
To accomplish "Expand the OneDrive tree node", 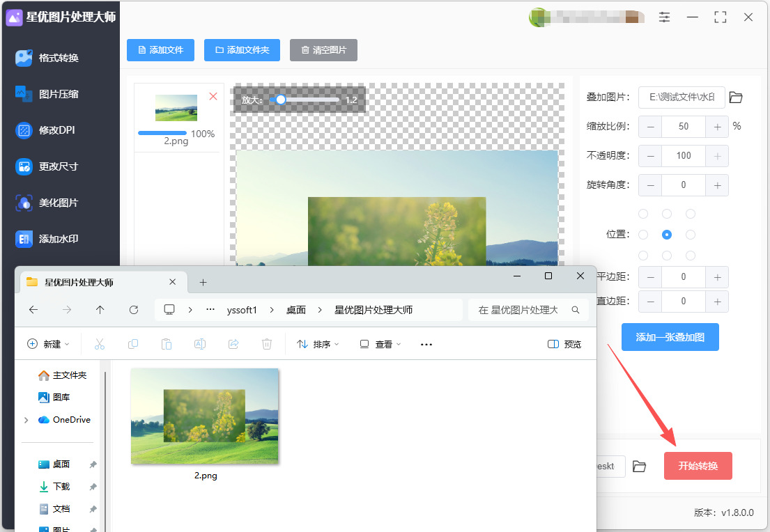I will point(26,420).
